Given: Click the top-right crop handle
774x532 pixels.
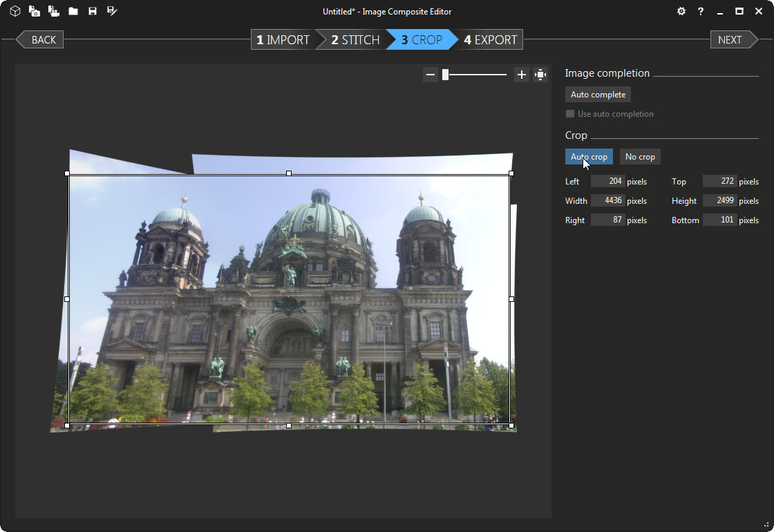Looking at the screenshot, I should 511,173.
